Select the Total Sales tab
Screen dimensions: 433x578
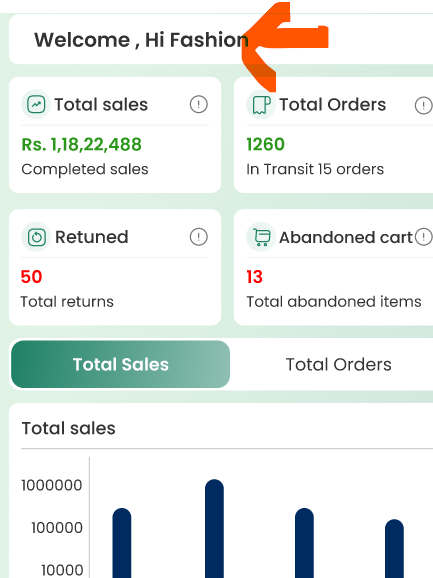coord(121,364)
